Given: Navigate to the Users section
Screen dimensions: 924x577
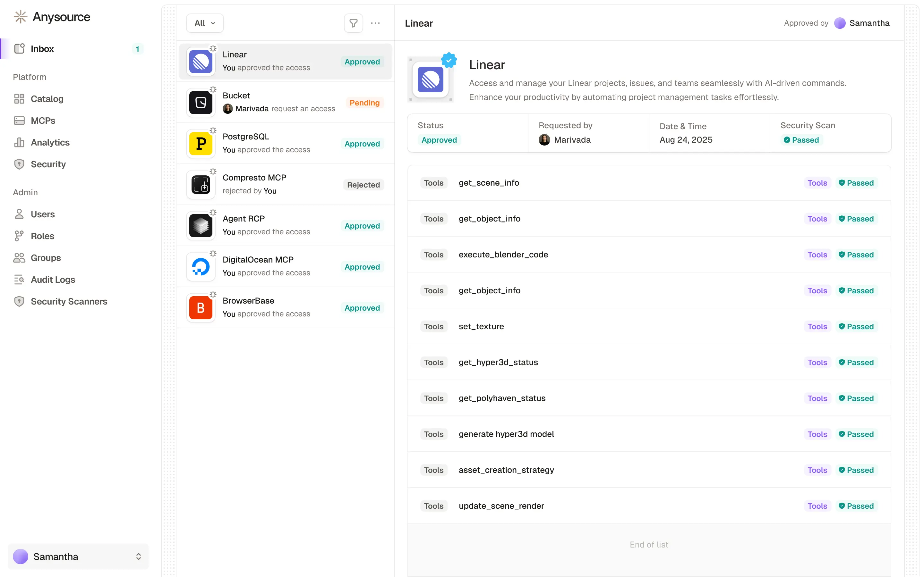Looking at the screenshot, I should pos(42,214).
